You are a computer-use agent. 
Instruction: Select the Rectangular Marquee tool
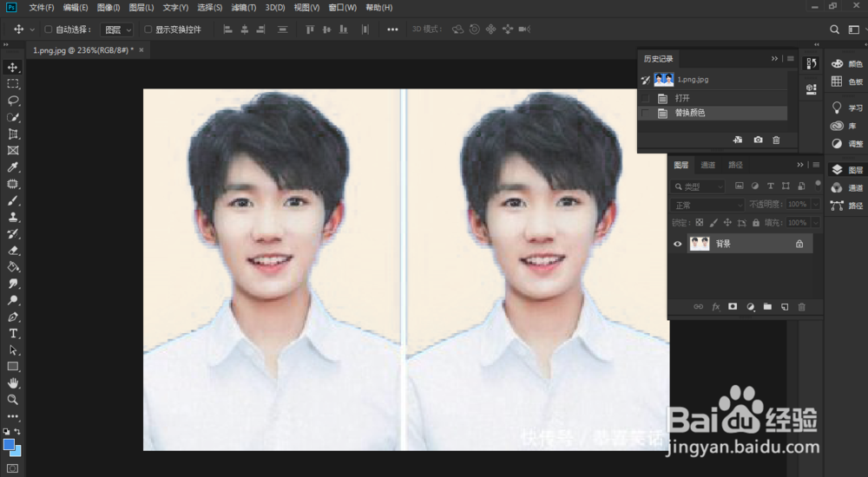coord(13,84)
